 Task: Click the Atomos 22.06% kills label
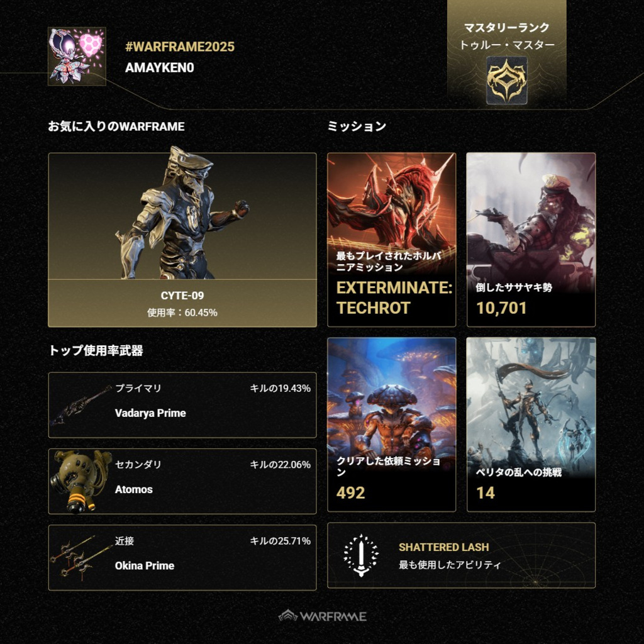pyautogui.click(x=280, y=465)
